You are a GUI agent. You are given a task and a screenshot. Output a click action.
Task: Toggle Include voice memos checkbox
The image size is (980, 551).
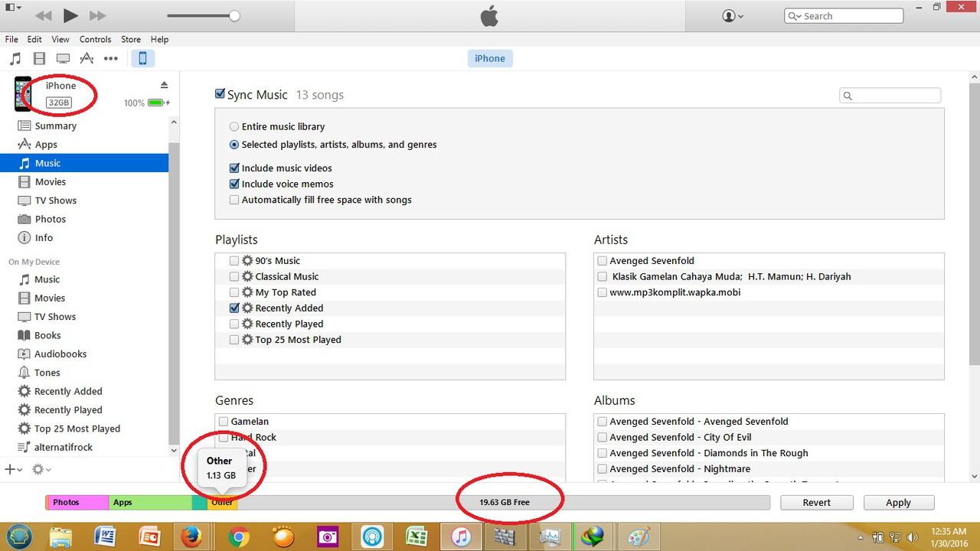coord(234,184)
